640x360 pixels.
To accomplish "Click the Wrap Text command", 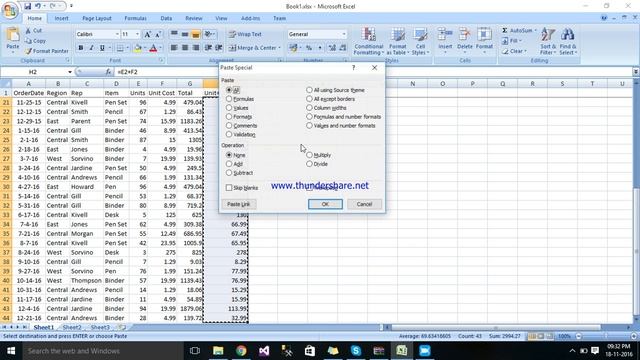I will click(245, 34).
